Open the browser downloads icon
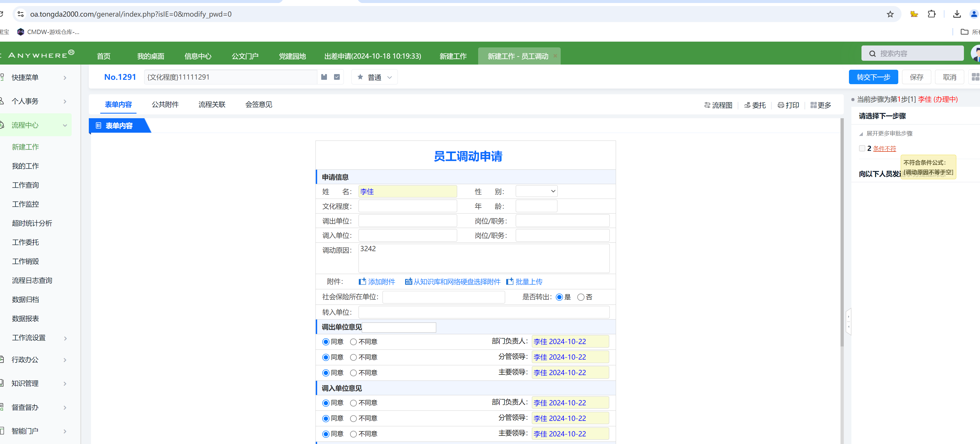Screen dimensions: 980x444 pos(957,14)
